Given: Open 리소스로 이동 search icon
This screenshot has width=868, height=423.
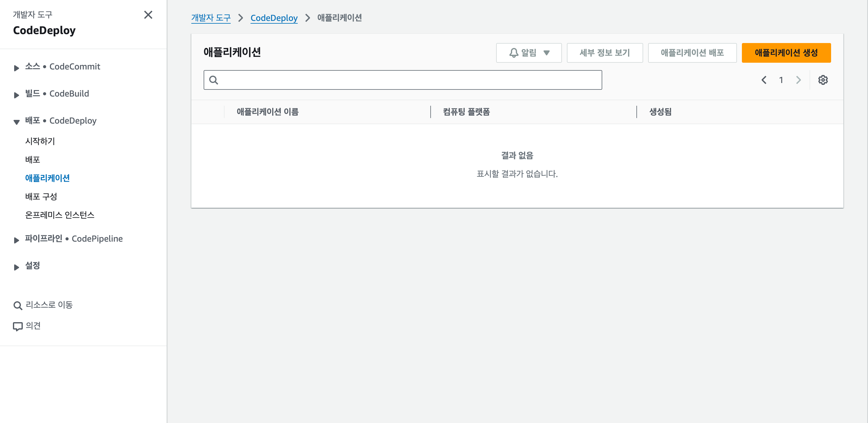Looking at the screenshot, I should (18, 306).
